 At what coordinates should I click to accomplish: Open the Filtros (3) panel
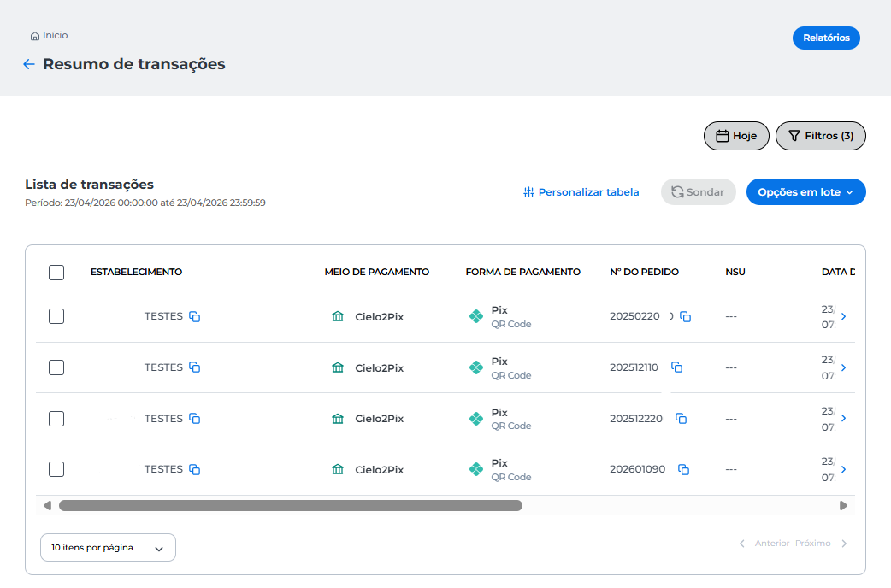pos(821,136)
